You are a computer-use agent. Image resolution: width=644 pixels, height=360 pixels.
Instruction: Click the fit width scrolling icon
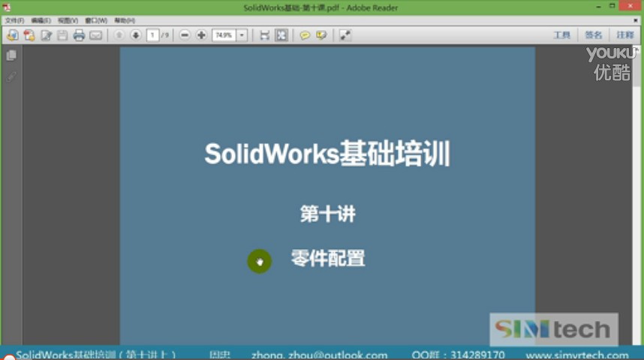tap(265, 35)
